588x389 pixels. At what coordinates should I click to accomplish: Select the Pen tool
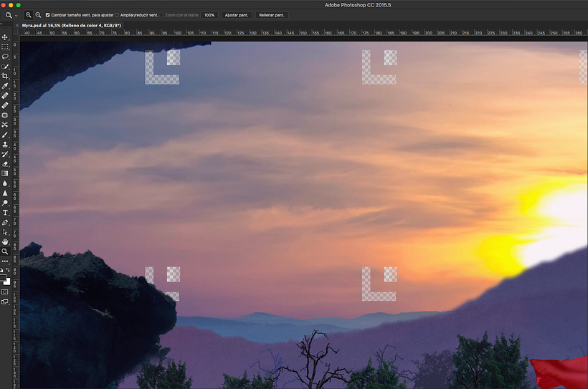tap(5, 223)
